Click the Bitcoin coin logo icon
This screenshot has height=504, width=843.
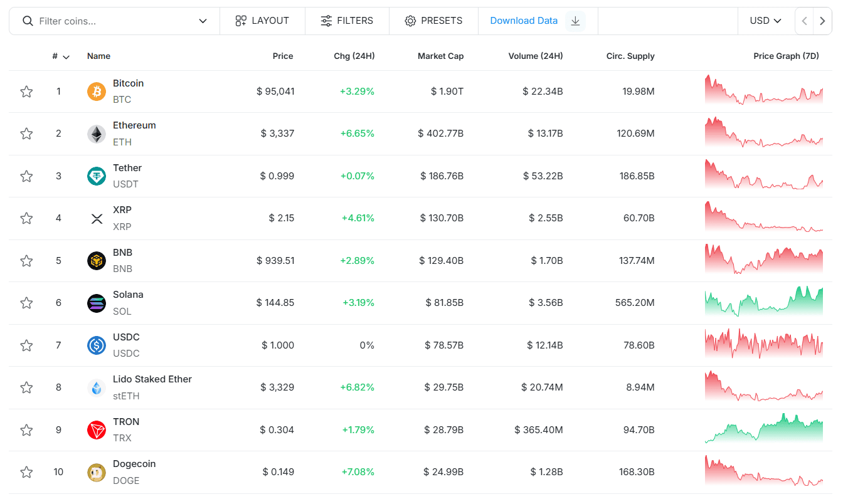click(x=97, y=92)
